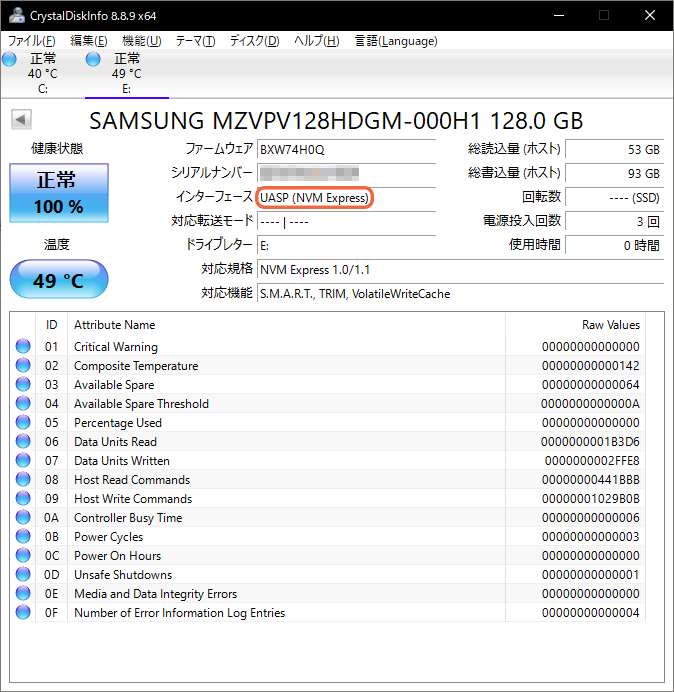Select the Percentage Used attribute row
This screenshot has height=692, width=674.
(328, 422)
